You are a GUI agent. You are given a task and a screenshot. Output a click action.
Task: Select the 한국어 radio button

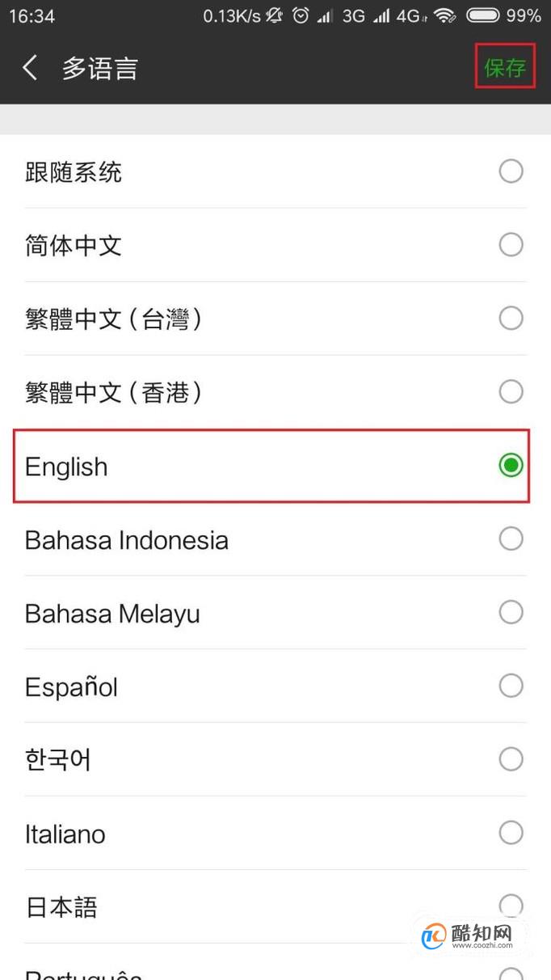(x=511, y=758)
